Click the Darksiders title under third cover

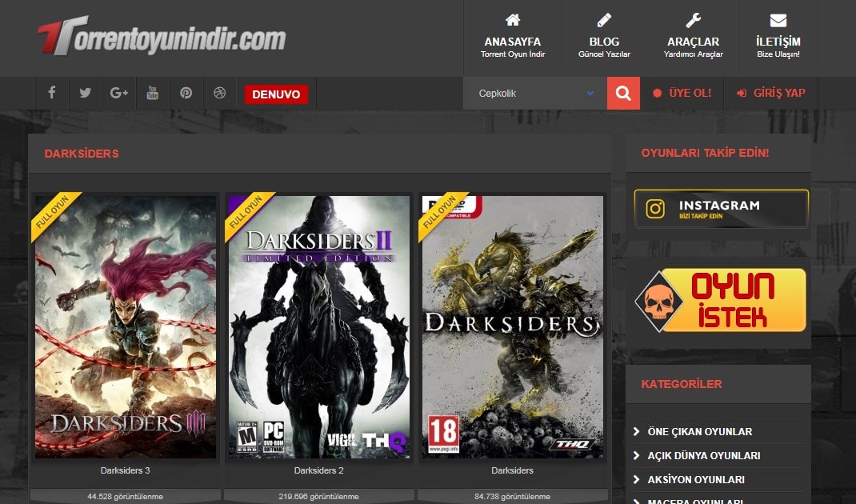point(512,470)
